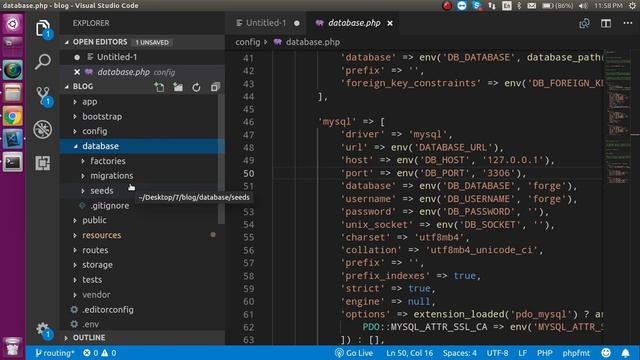
Task: Open the Manage gear menu
Action: (43, 330)
